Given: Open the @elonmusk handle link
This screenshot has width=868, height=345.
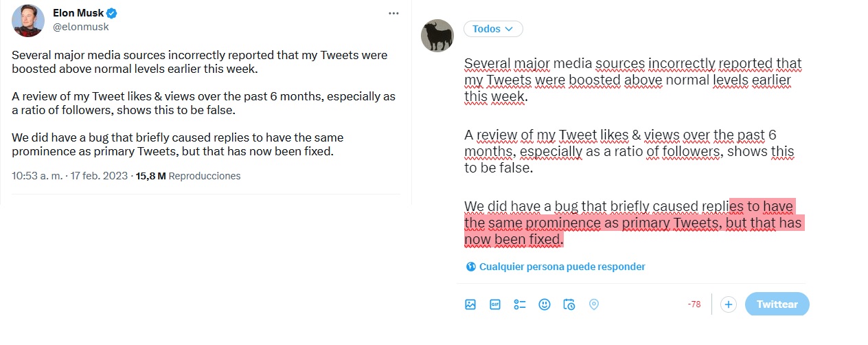Looking at the screenshot, I should pos(81,27).
